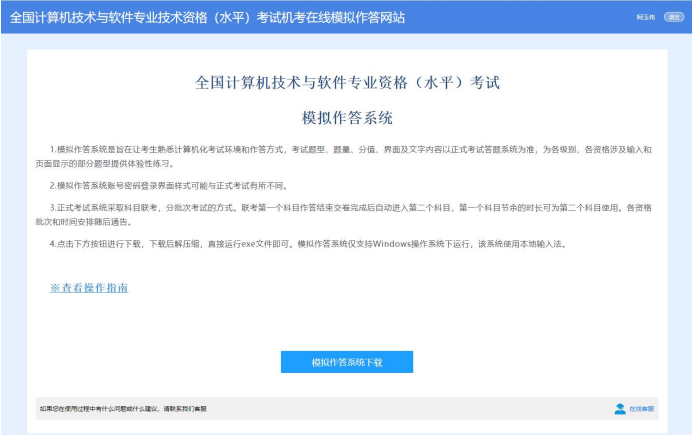Click instruction paragraph 4 about downloading
Image resolution: width=692 pixels, height=435 pixels.
pos(300,243)
